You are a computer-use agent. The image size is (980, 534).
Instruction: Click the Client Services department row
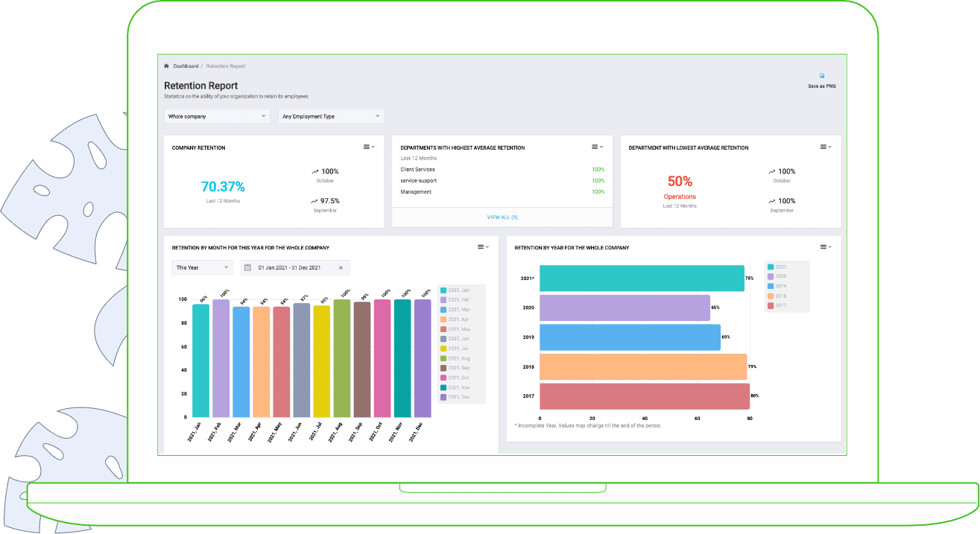[x=502, y=169]
